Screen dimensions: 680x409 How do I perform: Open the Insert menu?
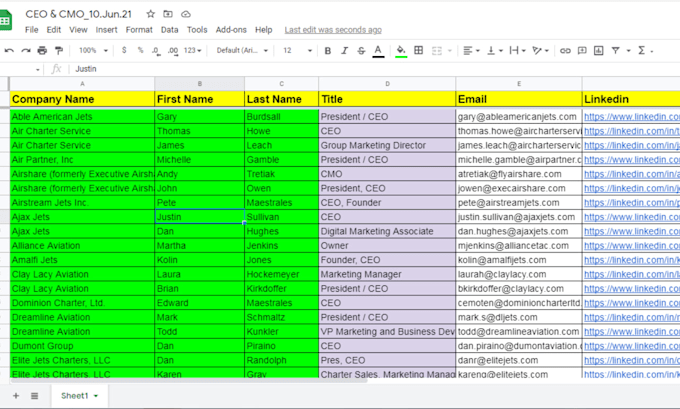(x=106, y=29)
